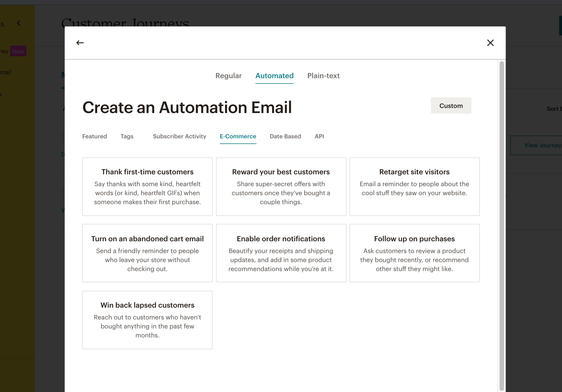Switch to the Regular tab
The width and height of the screenshot is (562, 392).
click(x=228, y=76)
